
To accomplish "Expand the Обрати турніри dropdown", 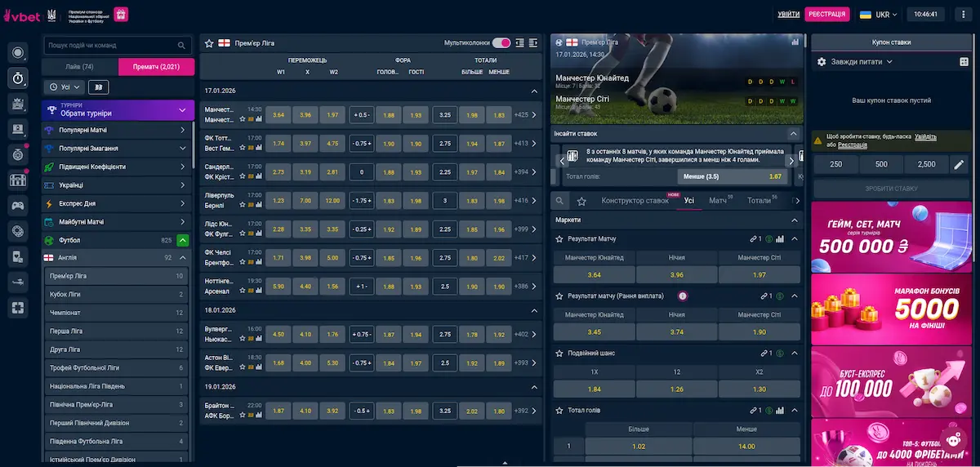I will (182, 110).
